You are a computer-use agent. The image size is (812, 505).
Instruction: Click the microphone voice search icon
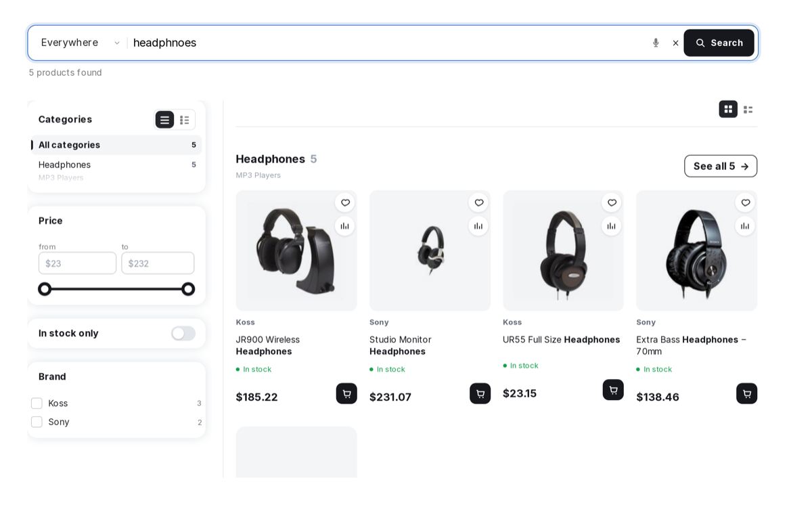pyautogui.click(x=655, y=43)
